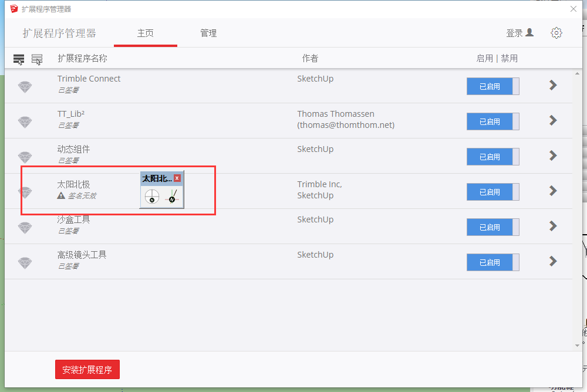587x392 pixels.
Task: Click the TT_Lib² extension name
Action: pyautogui.click(x=71, y=114)
